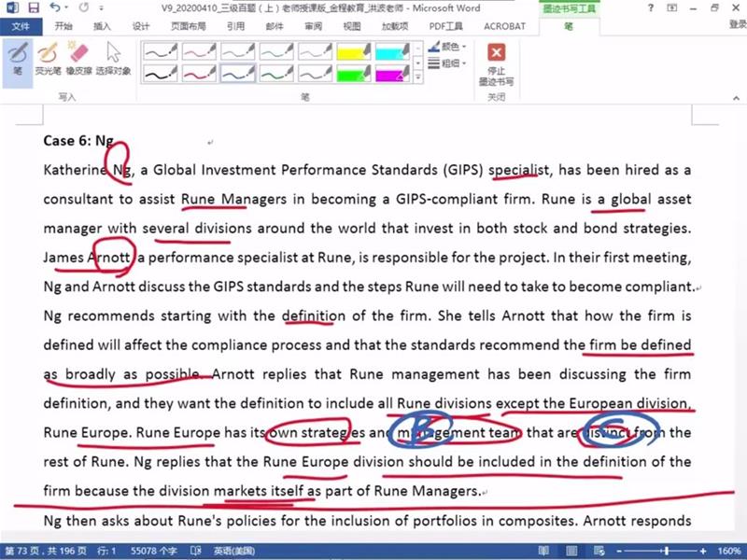Viewport: 747px width, 560px height.
Task: Select the Highlighter (荧光笔) tool
Action: click(47, 58)
